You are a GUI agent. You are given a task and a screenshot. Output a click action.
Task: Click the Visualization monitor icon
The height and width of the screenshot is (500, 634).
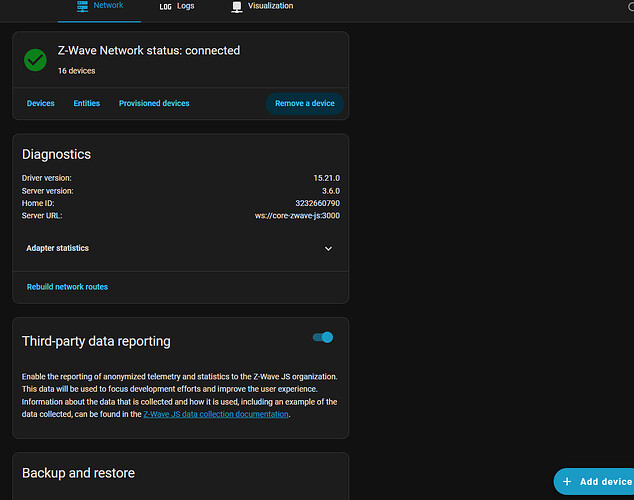coord(237,6)
